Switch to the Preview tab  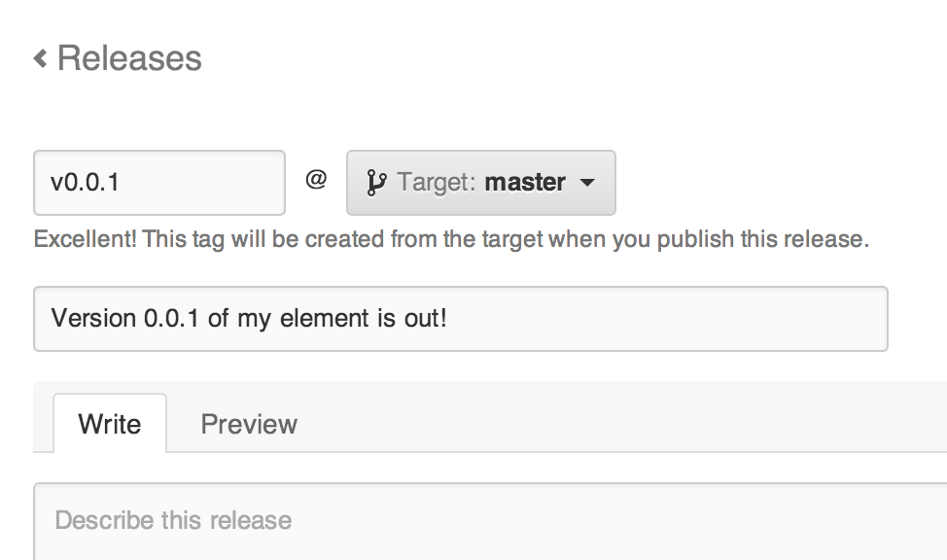(249, 423)
